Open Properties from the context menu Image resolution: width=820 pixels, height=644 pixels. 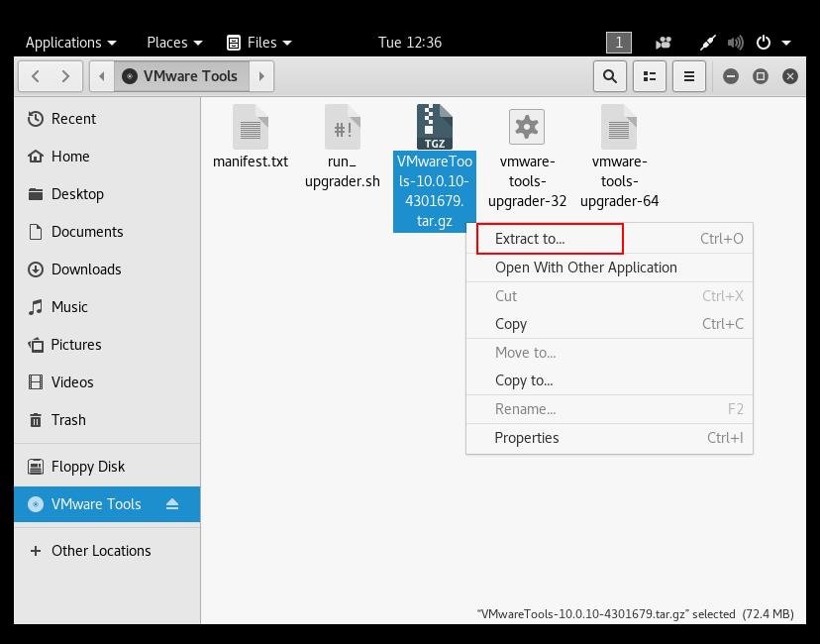click(609, 437)
